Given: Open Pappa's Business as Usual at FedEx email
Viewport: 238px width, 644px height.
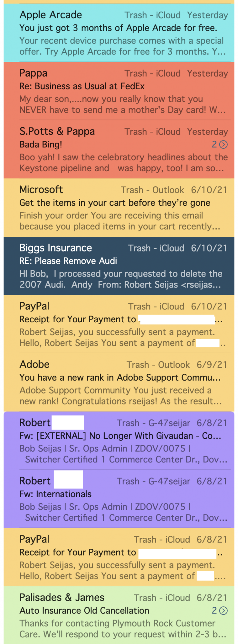Looking at the screenshot, I should (x=119, y=91).
